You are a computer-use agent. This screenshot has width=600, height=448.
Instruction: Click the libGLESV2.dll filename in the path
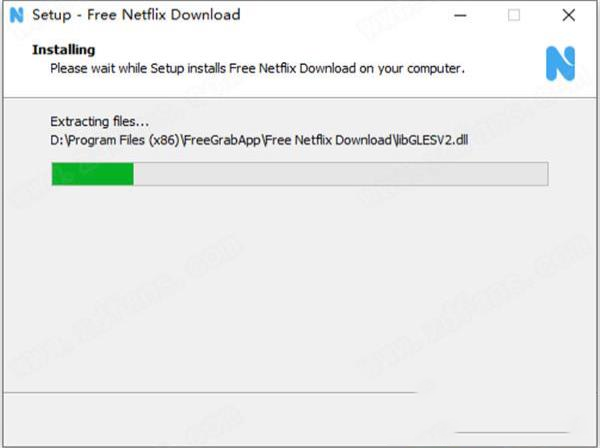tap(432, 140)
